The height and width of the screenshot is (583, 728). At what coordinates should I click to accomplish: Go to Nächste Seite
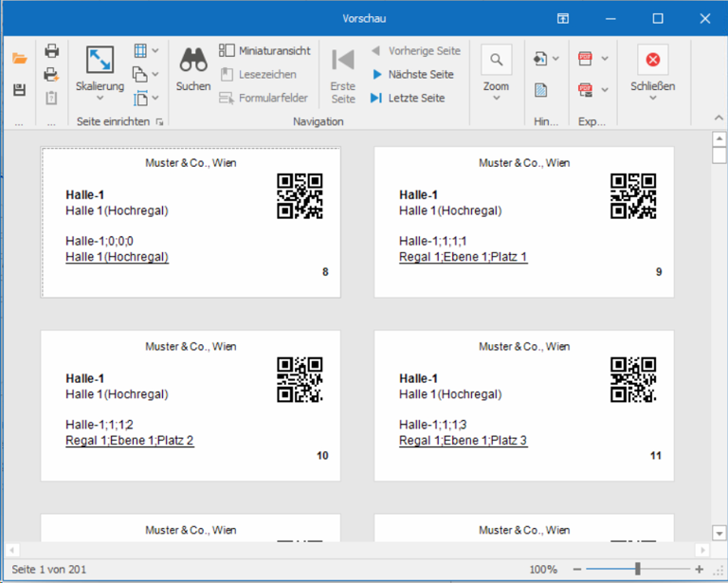click(412, 74)
